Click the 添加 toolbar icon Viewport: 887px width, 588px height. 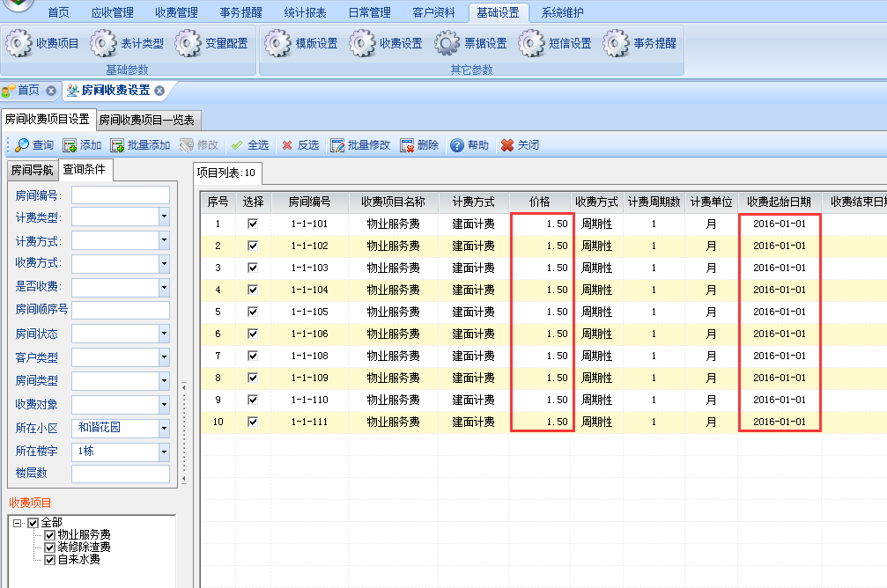pyautogui.click(x=70, y=146)
